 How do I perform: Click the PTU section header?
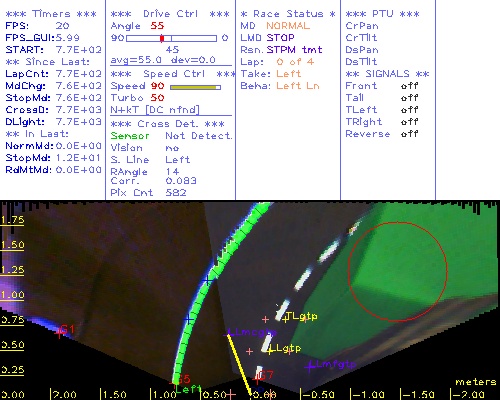tap(382, 14)
